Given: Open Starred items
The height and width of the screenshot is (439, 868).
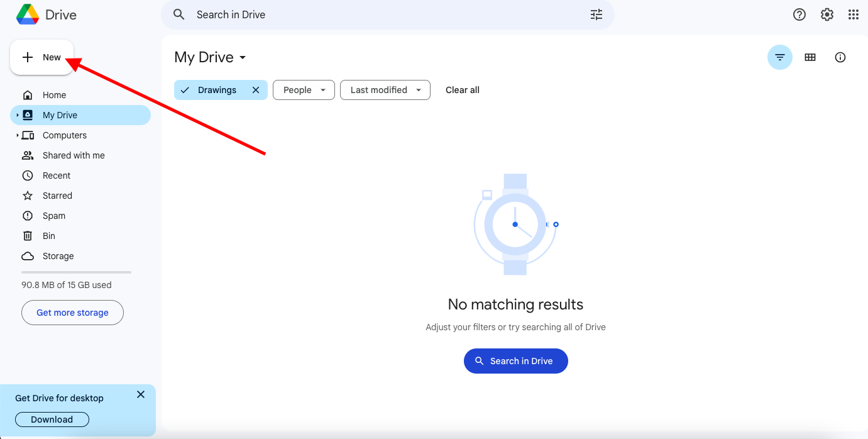Looking at the screenshot, I should (80, 196).
